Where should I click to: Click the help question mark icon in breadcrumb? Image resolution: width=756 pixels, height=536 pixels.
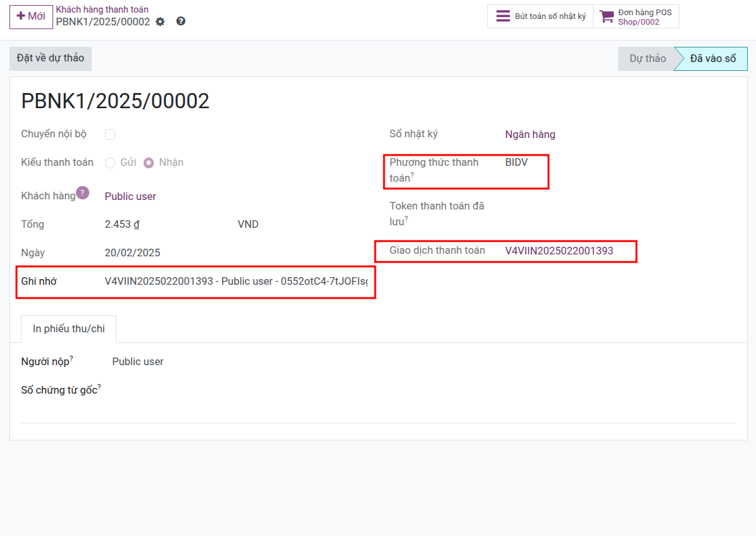[181, 22]
